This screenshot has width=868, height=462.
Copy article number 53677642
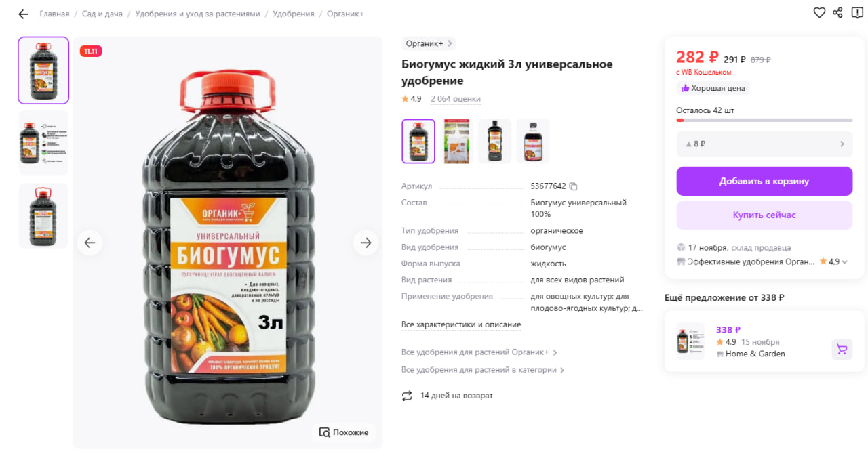click(573, 186)
